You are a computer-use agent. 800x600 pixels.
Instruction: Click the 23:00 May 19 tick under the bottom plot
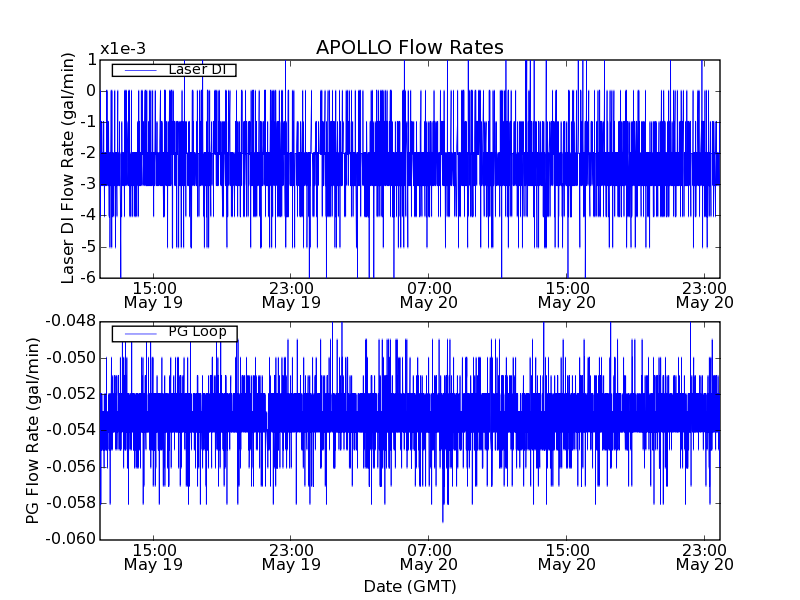[x=291, y=556]
